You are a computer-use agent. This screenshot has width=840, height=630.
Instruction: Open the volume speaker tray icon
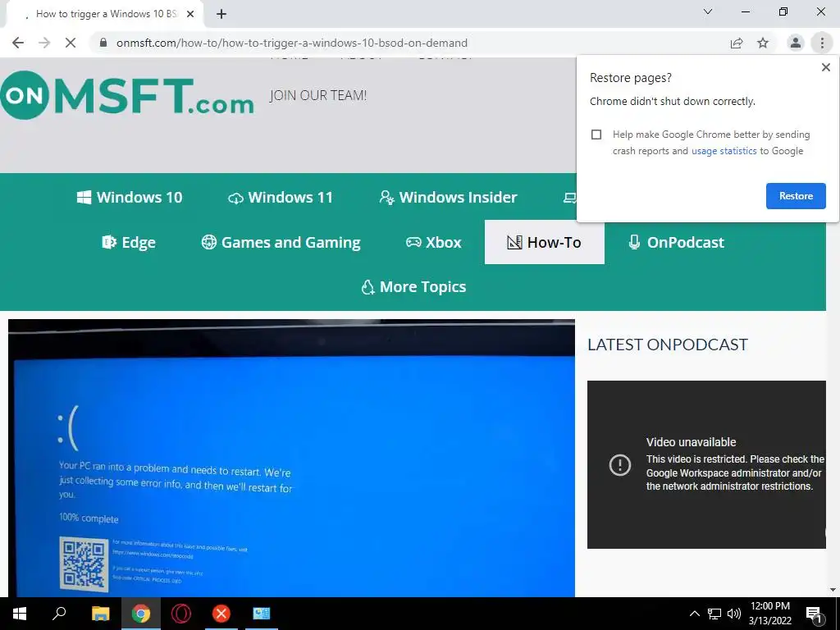734,614
